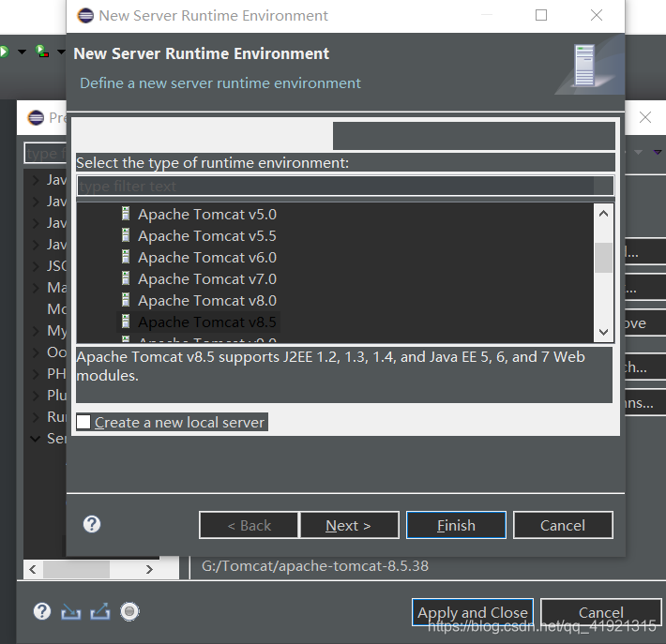Click the Next > button
The height and width of the screenshot is (644, 666).
pyautogui.click(x=350, y=525)
